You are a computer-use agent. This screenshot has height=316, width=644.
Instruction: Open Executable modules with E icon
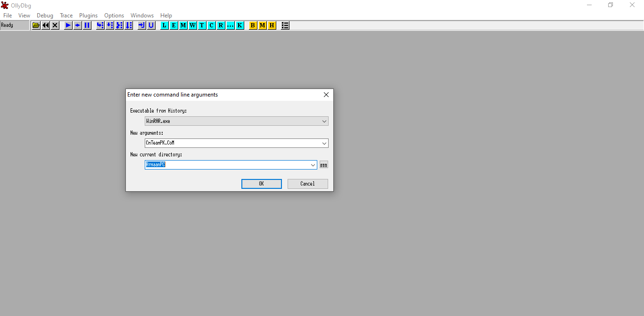(174, 25)
